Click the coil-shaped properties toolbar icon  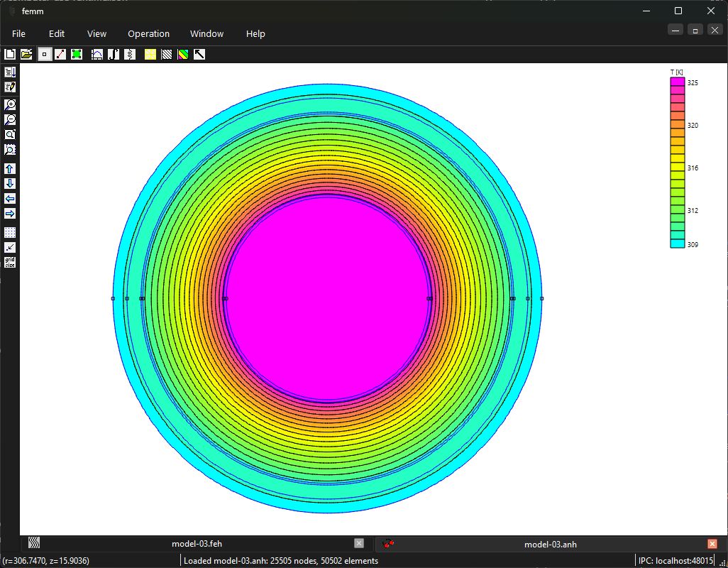point(130,55)
